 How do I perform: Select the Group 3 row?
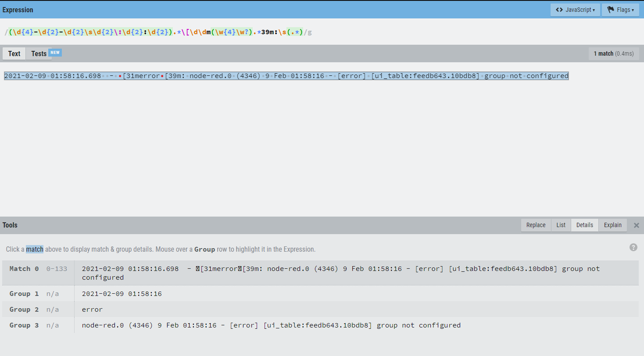click(320, 325)
